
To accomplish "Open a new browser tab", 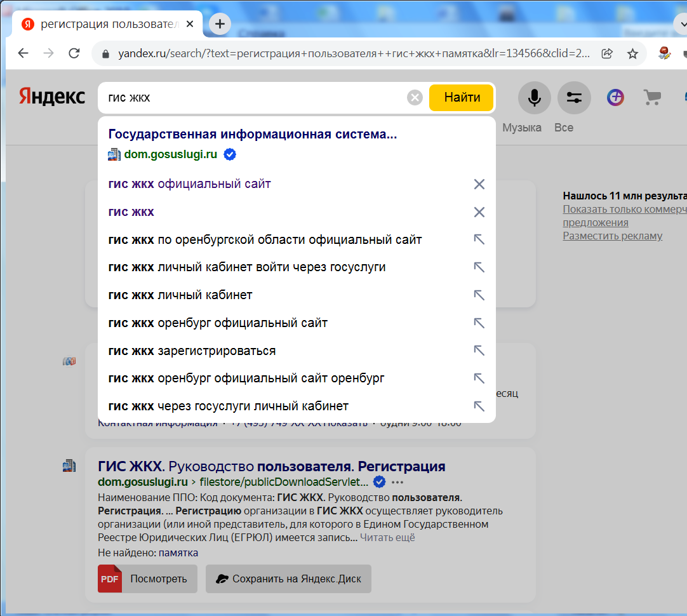I will click(220, 23).
